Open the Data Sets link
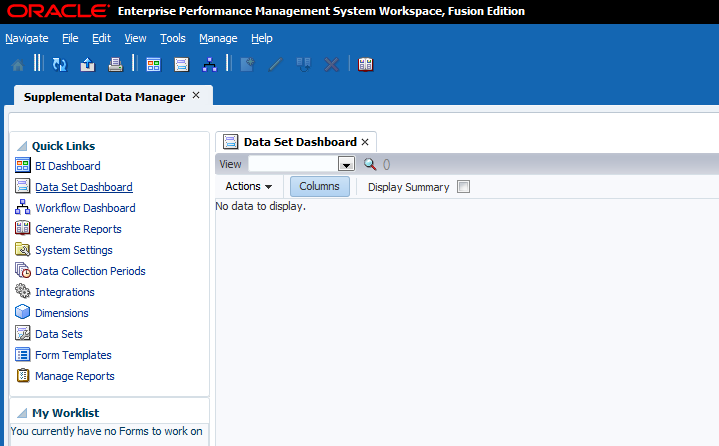The width and height of the screenshot is (719, 446). click(59, 334)
